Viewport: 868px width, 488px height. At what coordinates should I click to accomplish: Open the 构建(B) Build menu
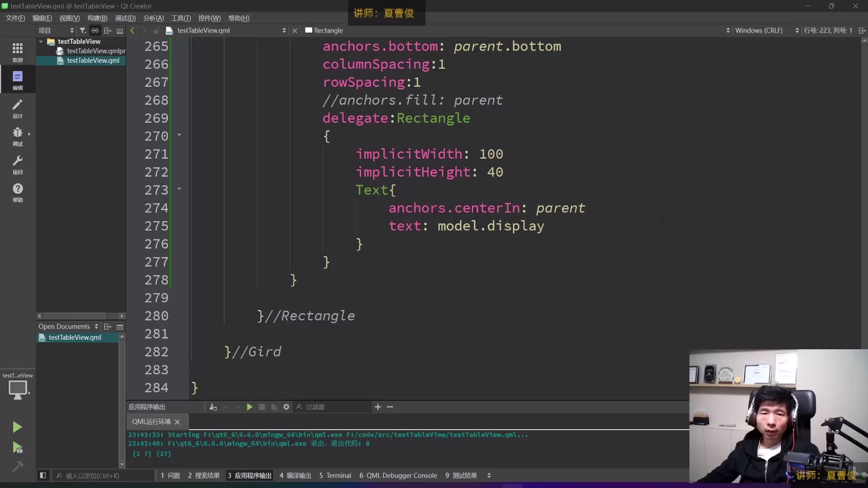click(x=97, y=18)
